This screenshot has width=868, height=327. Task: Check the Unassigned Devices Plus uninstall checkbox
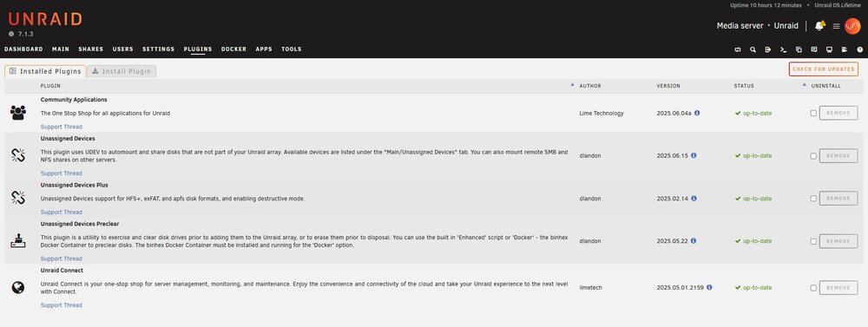(x=813, y=199)
